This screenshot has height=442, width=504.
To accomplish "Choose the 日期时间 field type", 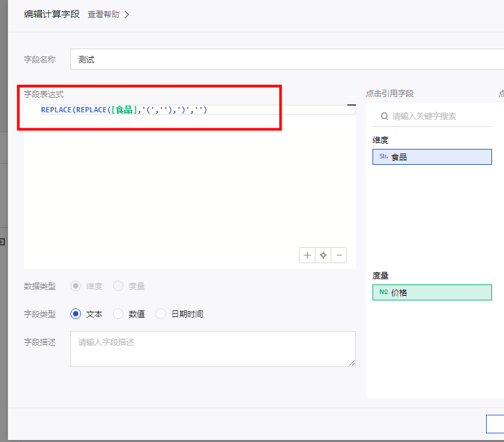I will coord(161,314).
